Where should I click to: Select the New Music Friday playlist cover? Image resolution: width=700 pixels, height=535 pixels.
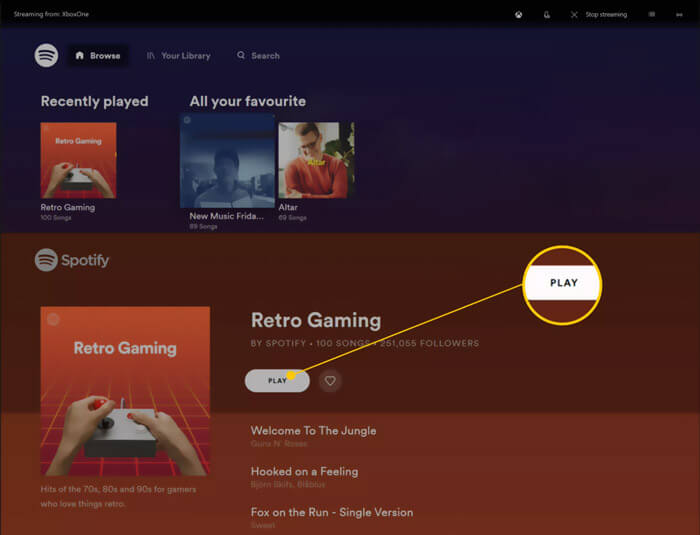(227, 160)
